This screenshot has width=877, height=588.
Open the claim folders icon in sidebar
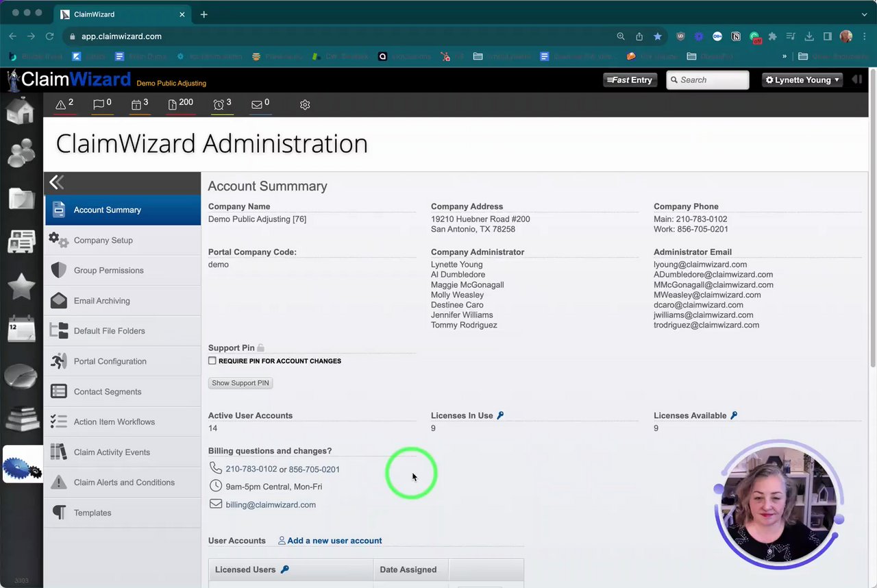click(x=21, y=199)
